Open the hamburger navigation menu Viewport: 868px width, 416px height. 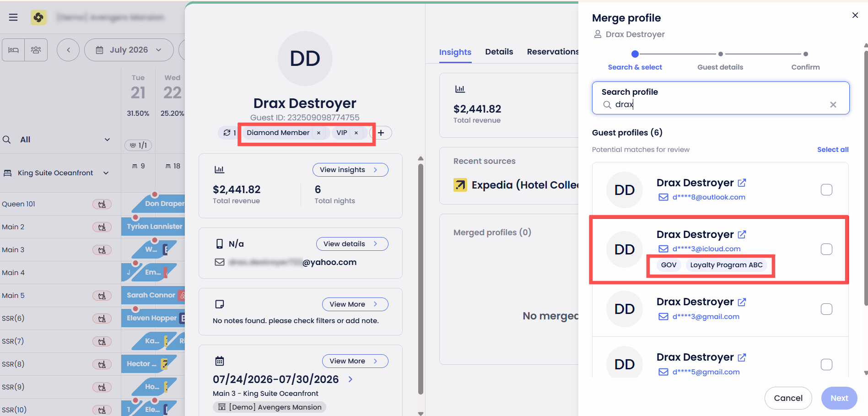pos(13,17)
